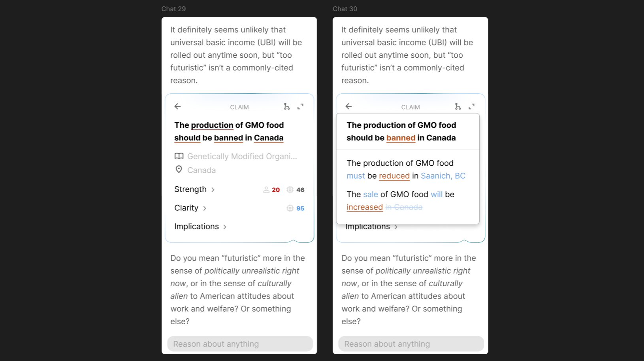Expand the Strength section in Chat 29
The height and width of the screenshot is (361, 644).
click(x=194, y=189)
